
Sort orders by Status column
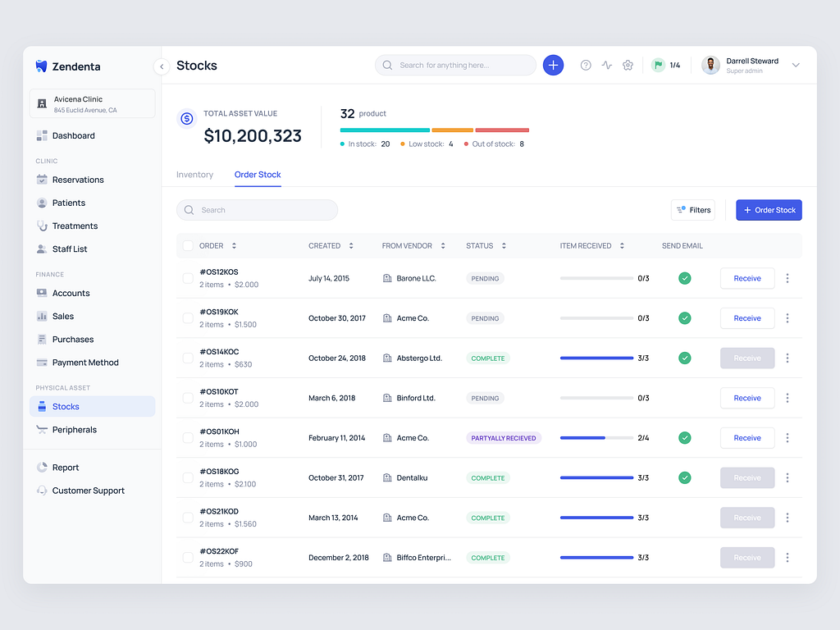click(504, 246)
